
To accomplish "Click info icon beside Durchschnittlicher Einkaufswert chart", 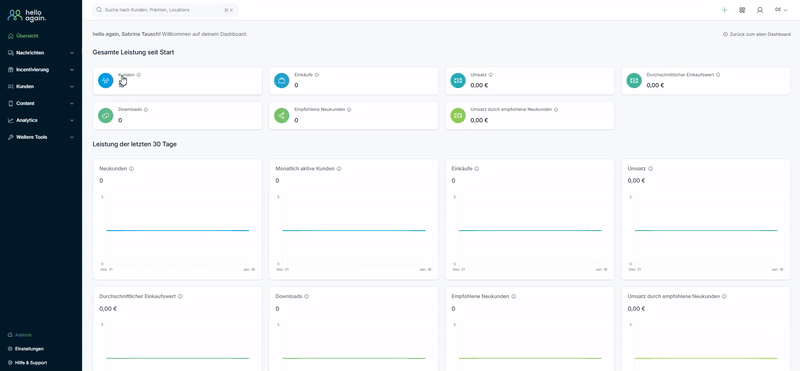I will tap(180, 296).
